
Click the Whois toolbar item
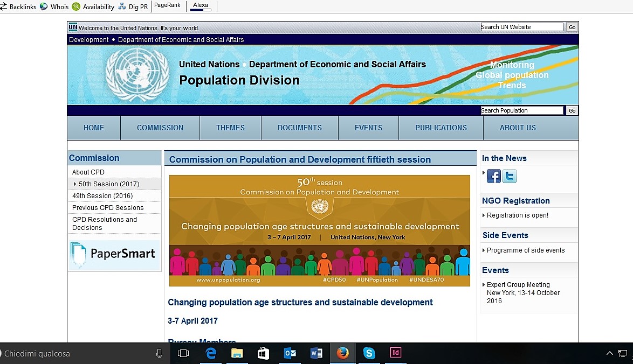click(54, 7)
